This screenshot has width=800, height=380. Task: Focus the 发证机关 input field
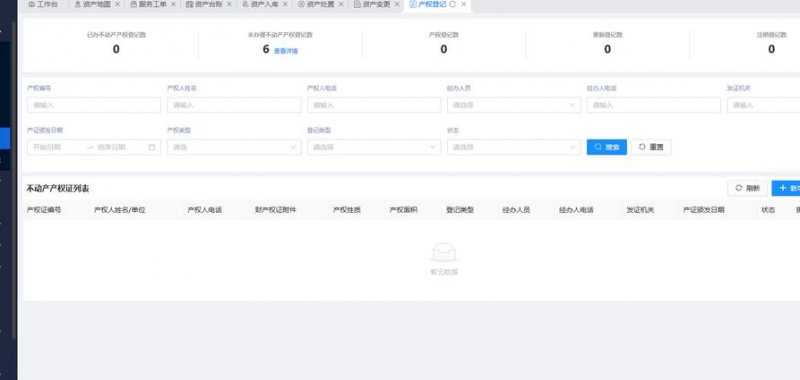click(763, 105)
